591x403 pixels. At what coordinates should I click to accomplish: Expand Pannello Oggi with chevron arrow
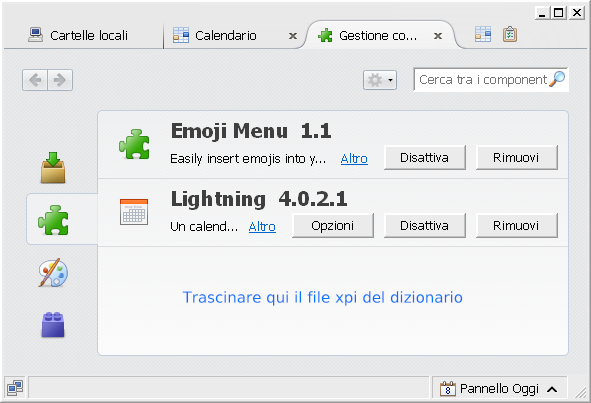coord(552,389)
